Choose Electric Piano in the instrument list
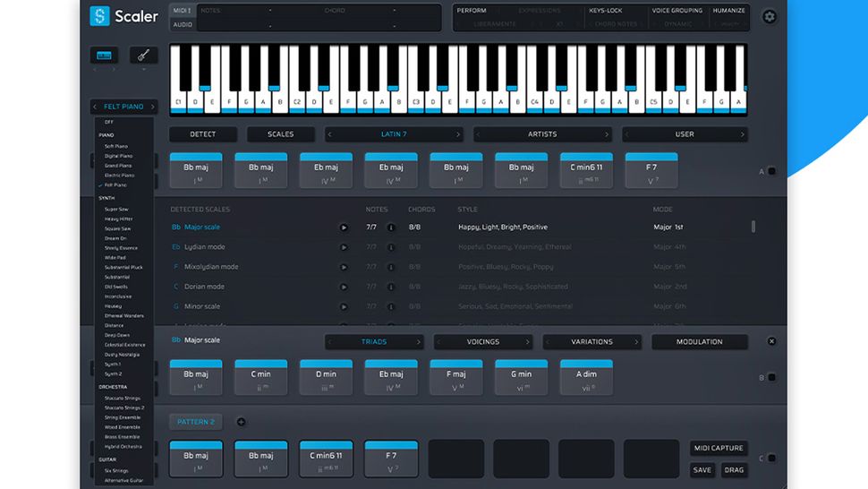The image size is (868, 489). tap(119, 176)
